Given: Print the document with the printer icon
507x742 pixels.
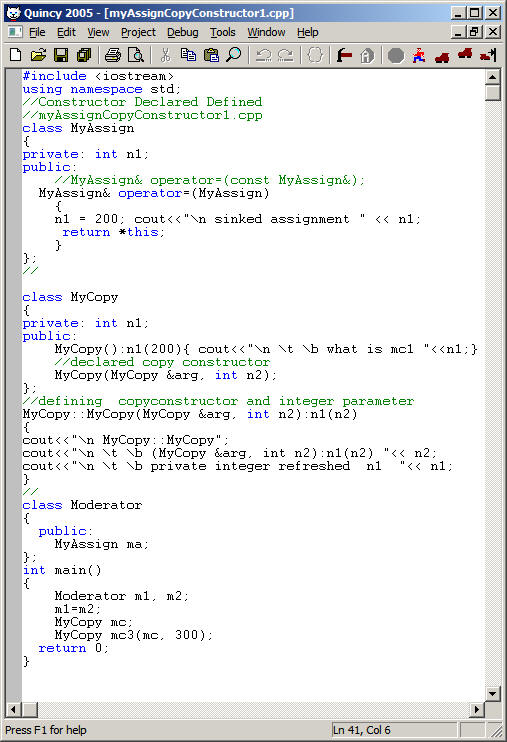Looking at the screenshot, I should [x=113, y=55].
